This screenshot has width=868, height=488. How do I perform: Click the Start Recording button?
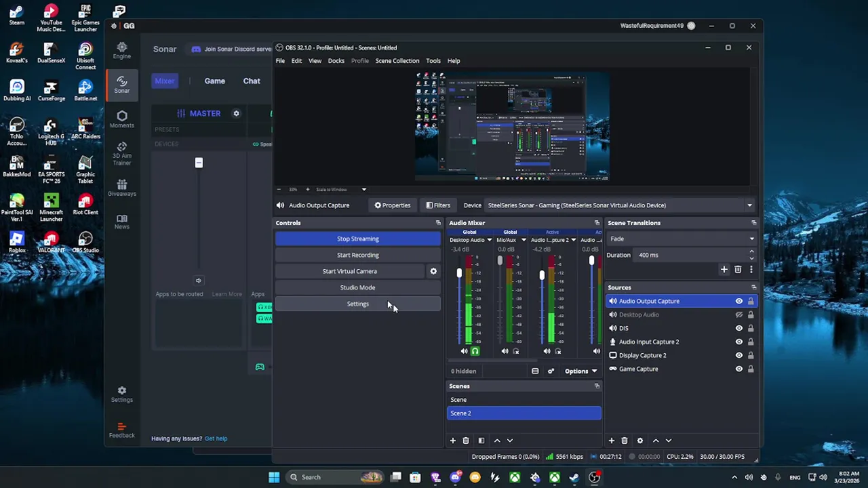click(x=358, y=255)
